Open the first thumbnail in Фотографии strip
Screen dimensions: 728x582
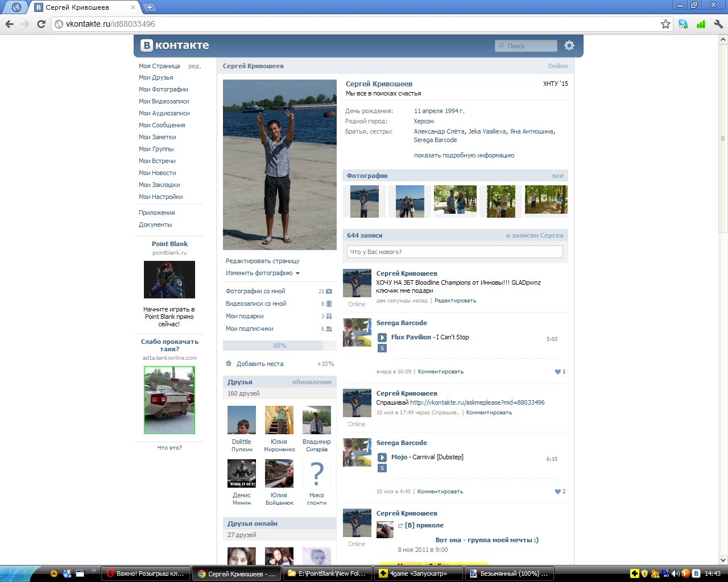coord(365,201)
